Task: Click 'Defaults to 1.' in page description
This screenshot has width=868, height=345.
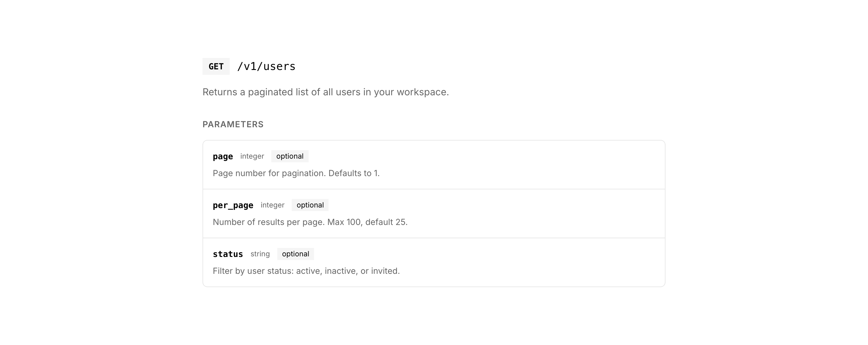Action: tap(354, 173)
